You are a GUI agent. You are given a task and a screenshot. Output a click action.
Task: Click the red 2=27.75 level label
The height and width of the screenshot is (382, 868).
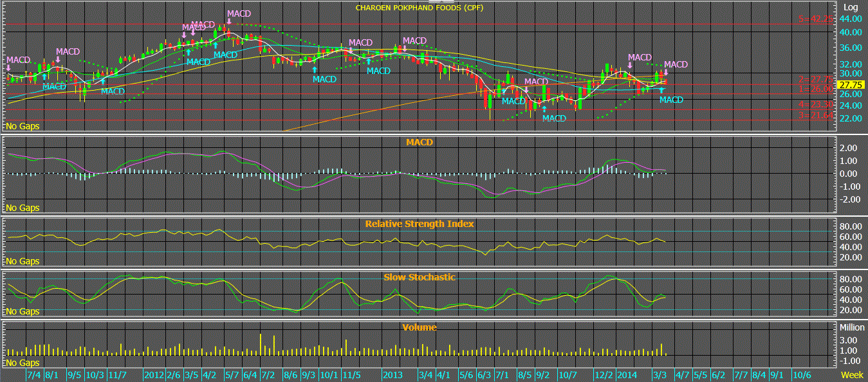click(816, 78)
